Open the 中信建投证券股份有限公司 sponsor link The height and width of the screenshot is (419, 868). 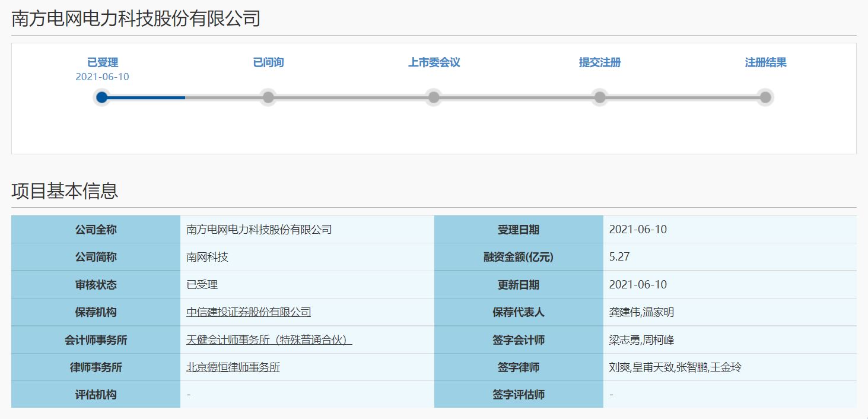coord(249,312)
